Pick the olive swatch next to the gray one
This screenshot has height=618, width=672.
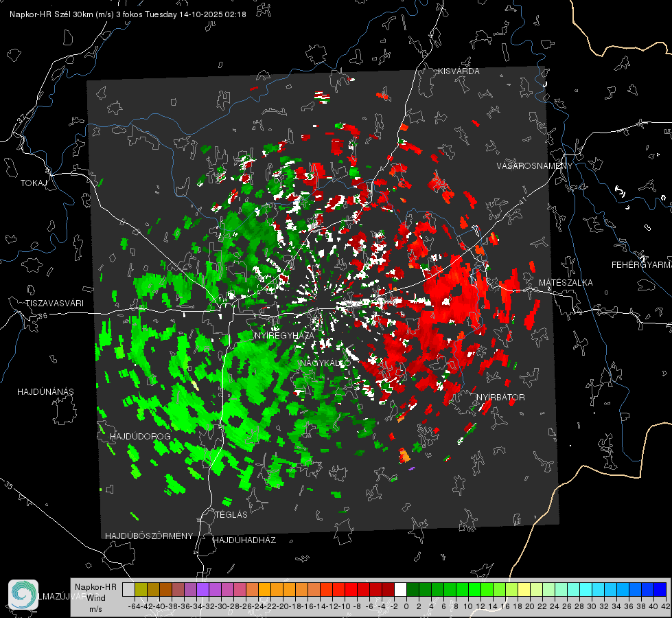click(x=141, y=589)
